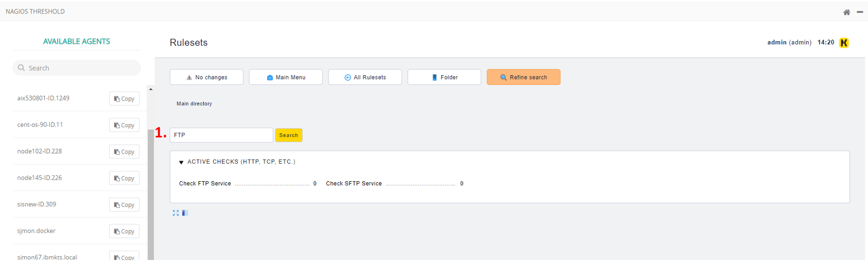Click the yellow Checkmk logo icon

click(x=844, y=43)
